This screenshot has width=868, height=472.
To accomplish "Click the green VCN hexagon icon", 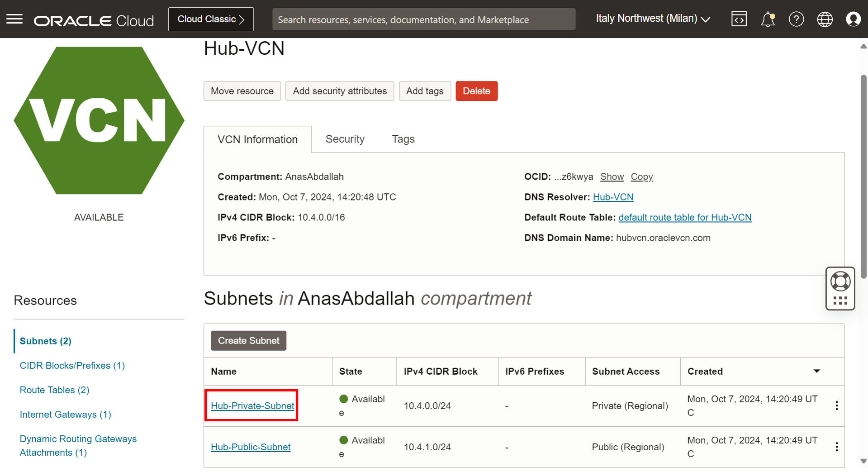I will pyautogui.click(x=99, y=120).
